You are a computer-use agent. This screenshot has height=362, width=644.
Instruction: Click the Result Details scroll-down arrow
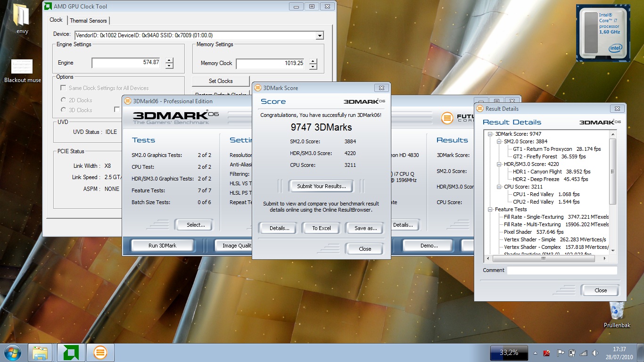pyautogui.click(x=613, y=251)
